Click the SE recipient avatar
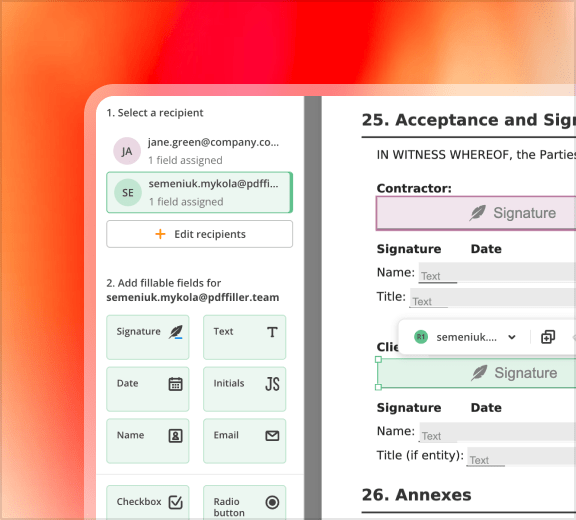576x520 pixels. point(128,192)
